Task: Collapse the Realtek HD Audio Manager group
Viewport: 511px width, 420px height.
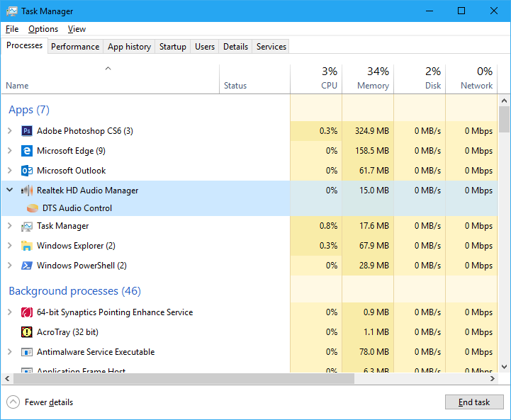Action: click(10, 190)
